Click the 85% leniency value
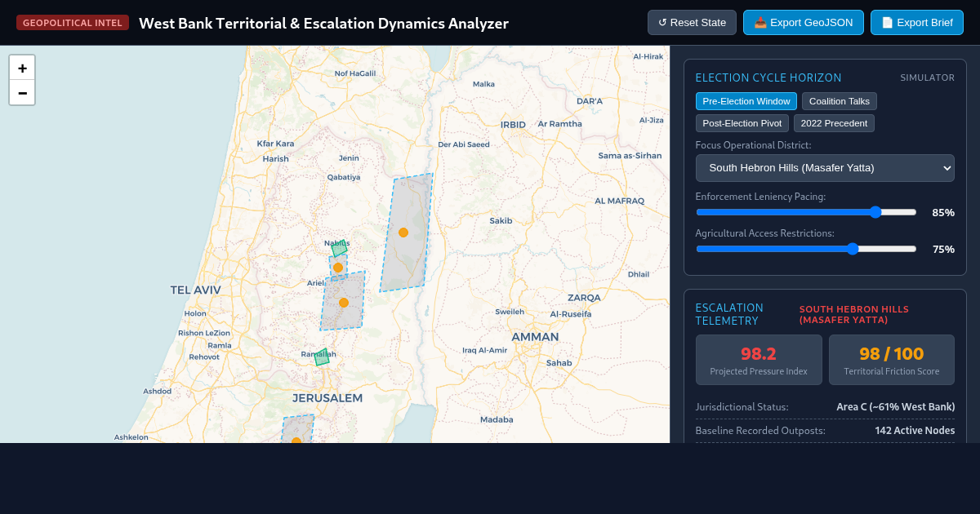This screenshot has width=980, height=514. 943,212
